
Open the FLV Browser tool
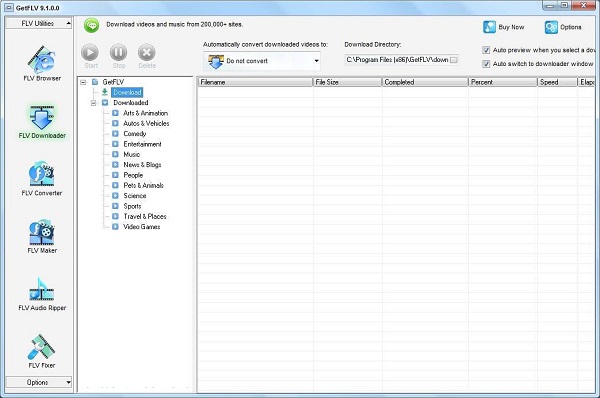[42, 64]
